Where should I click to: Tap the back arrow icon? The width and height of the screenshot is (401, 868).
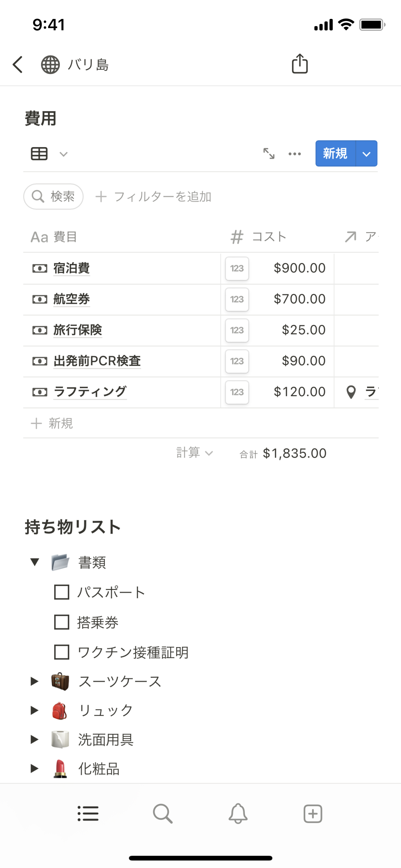coord(18,64)
